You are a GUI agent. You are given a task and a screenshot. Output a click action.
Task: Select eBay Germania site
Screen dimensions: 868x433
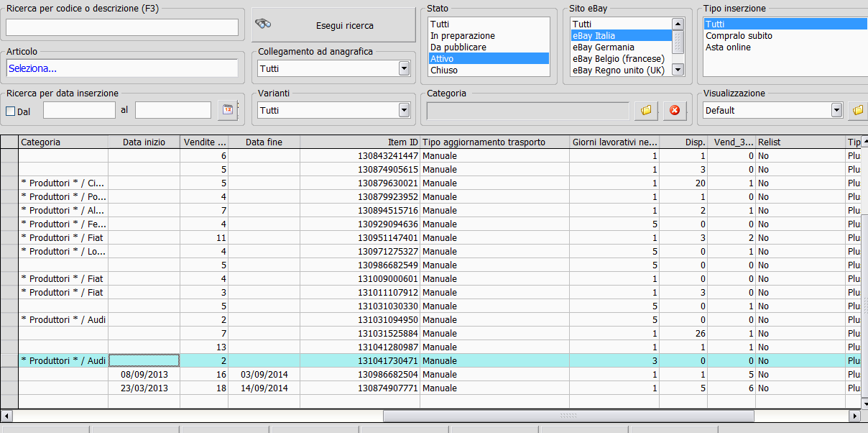[621, 47]
